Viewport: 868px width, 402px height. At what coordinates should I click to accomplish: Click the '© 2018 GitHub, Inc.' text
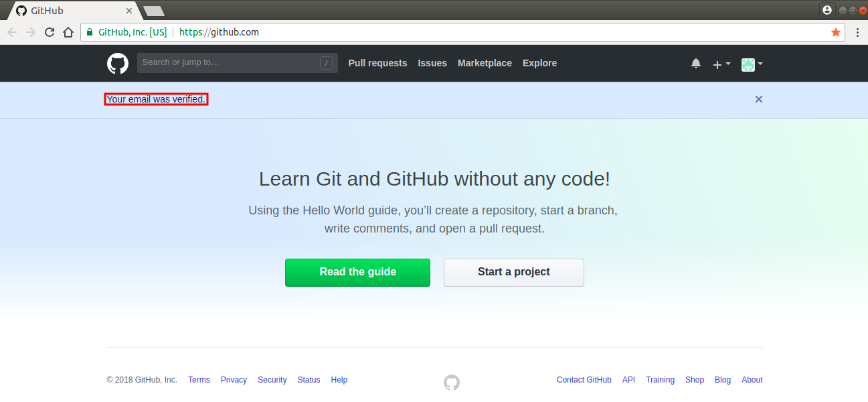[x=142, y=380]
